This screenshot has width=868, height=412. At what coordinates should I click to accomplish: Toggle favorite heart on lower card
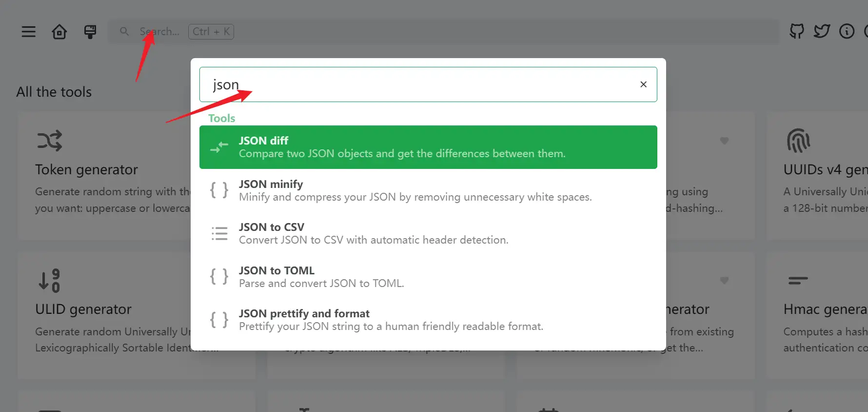click(724, 280)
